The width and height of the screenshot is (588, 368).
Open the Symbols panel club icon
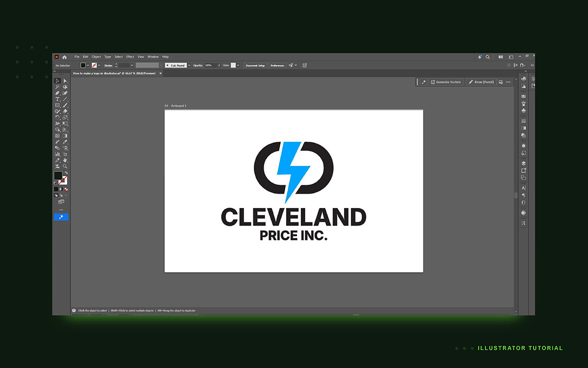coord(524,111)
